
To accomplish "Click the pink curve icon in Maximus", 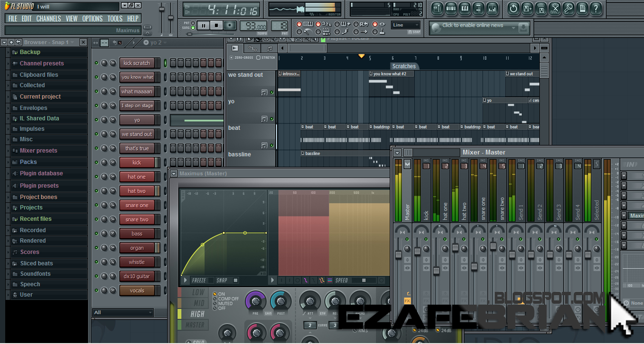I will [306, 281].
